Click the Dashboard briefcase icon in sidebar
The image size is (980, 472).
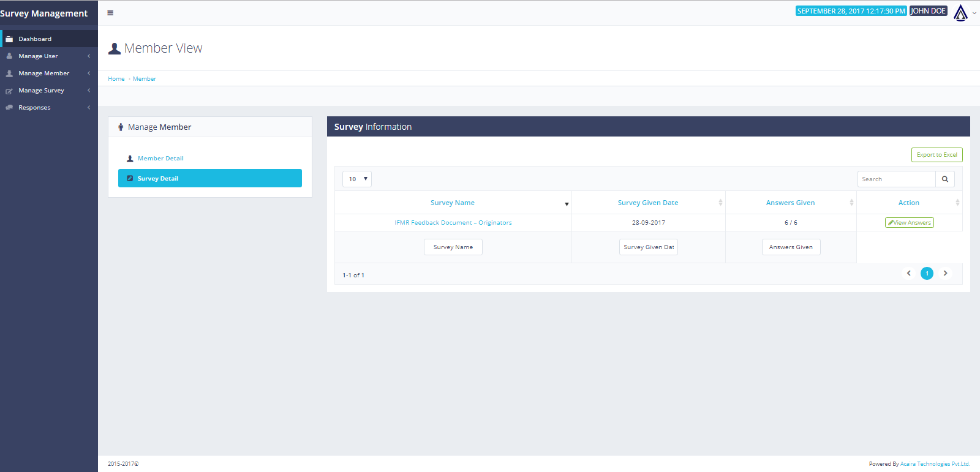(9, 39)
